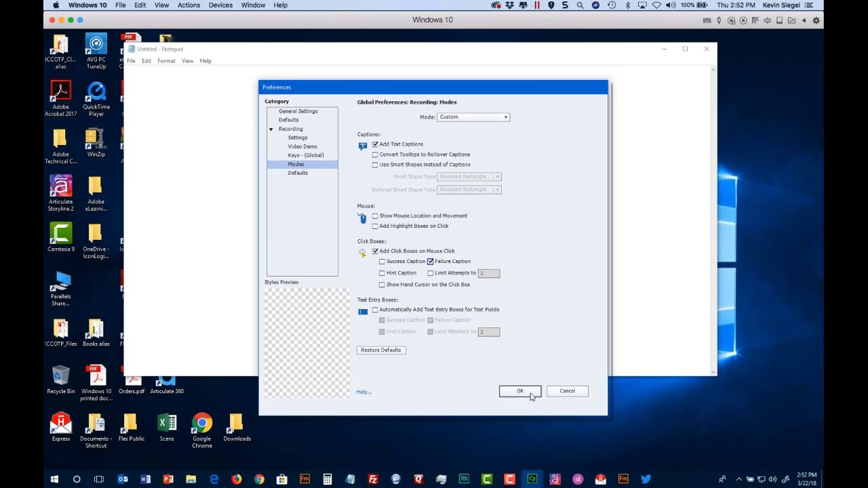The width and height of the screenshot is (868, 488).
Task: Open the Devices menu in Mac menu bar
Action: tap(220, 5)
